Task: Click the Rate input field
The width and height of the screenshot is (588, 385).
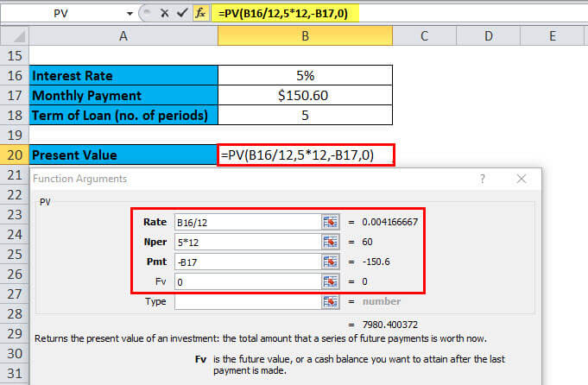Action: pyautogui.click(x=248, y=223)
